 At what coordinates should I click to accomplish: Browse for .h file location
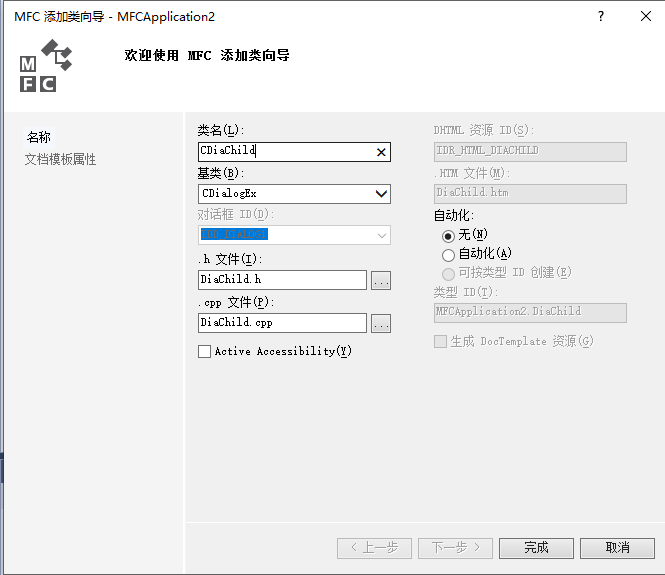[x=381, y=280]
